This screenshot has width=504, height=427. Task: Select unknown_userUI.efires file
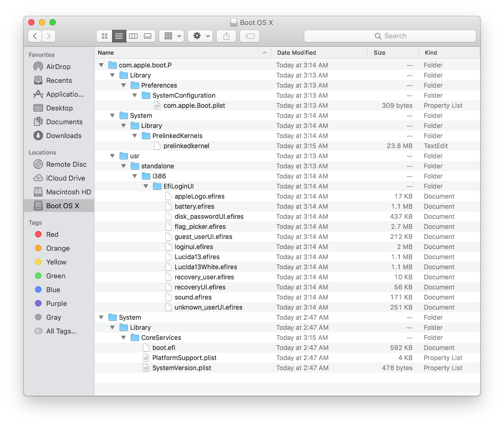tap(287, 308)
